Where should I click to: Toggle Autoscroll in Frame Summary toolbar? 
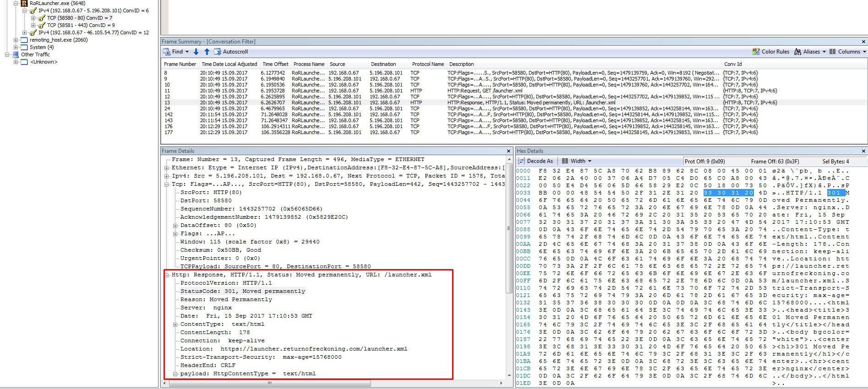point(231,52)
